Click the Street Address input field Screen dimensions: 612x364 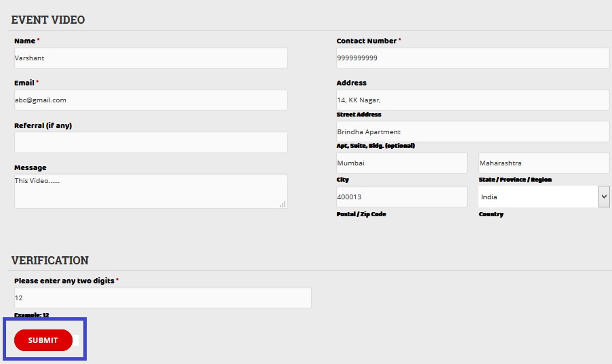472,100
